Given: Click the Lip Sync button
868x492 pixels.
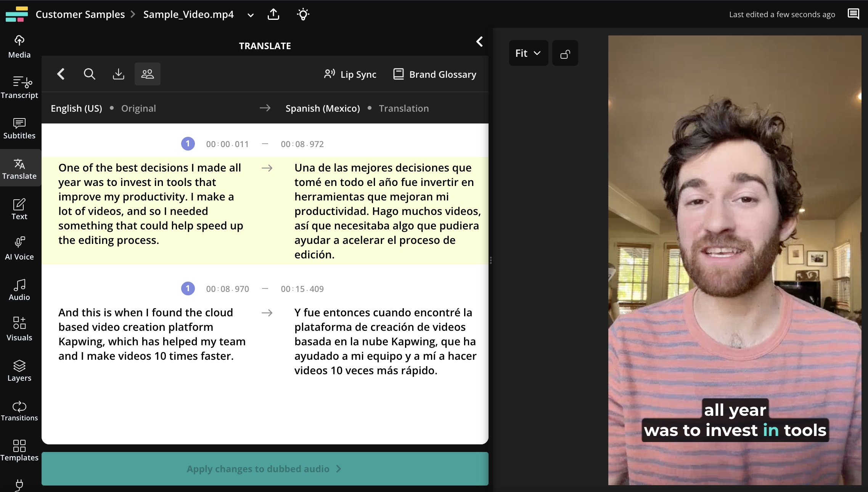Looking at the screenshot, I should [x=350, y=74].
